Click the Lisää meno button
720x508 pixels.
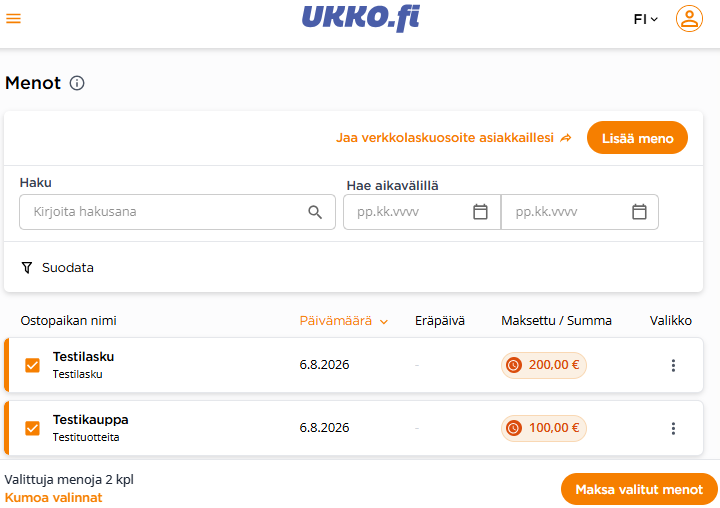point(637,138)
